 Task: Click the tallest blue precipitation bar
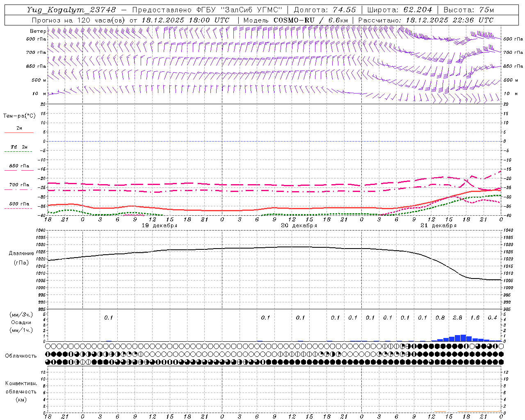pos(463,338)
